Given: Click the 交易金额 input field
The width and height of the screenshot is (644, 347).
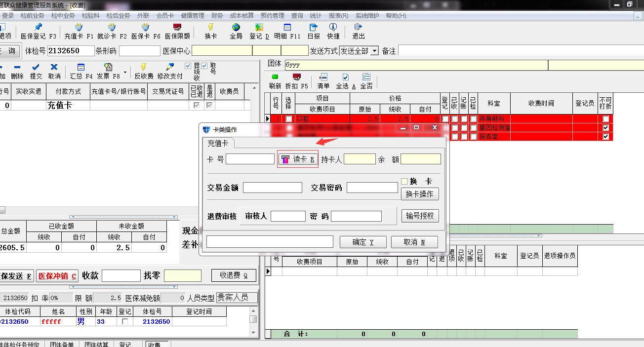Looking at the screenshot, I should pos(273,188).
